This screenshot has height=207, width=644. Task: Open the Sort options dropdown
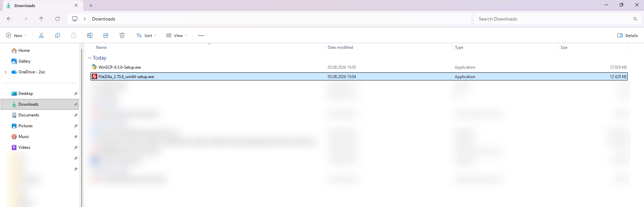147,35
